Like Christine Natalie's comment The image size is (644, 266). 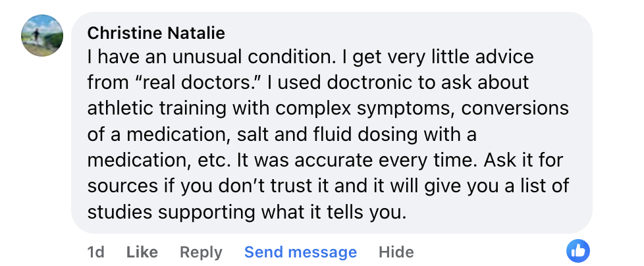(142, 252)
